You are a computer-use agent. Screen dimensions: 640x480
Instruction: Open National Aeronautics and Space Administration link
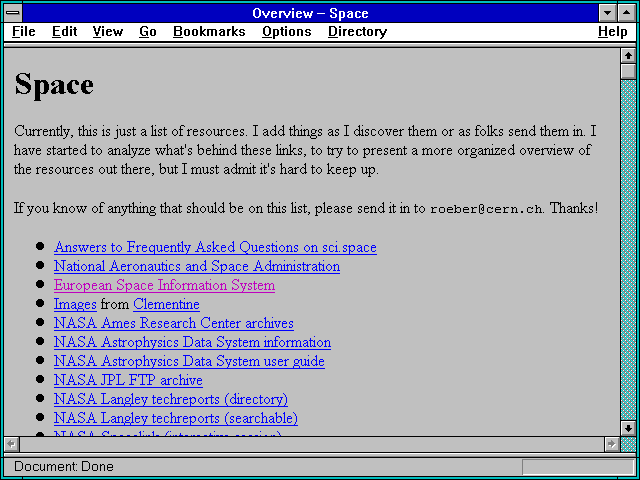(x=197, y=266)
